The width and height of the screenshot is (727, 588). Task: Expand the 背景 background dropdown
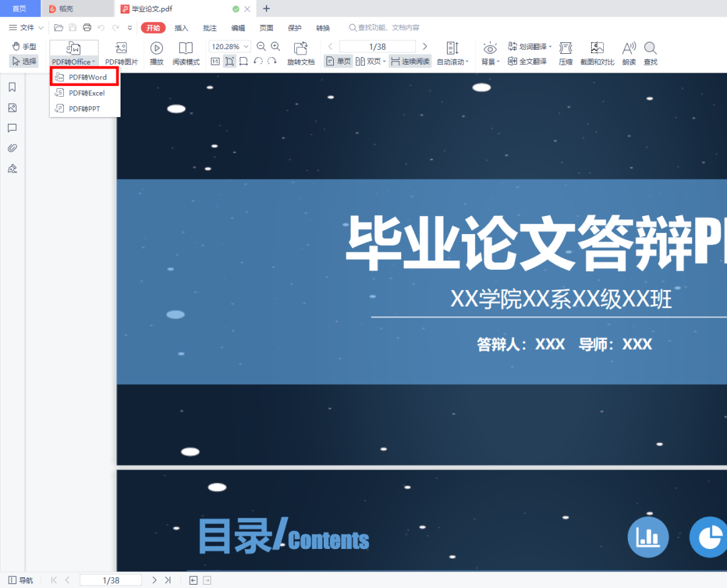click(x=490, y=62)
